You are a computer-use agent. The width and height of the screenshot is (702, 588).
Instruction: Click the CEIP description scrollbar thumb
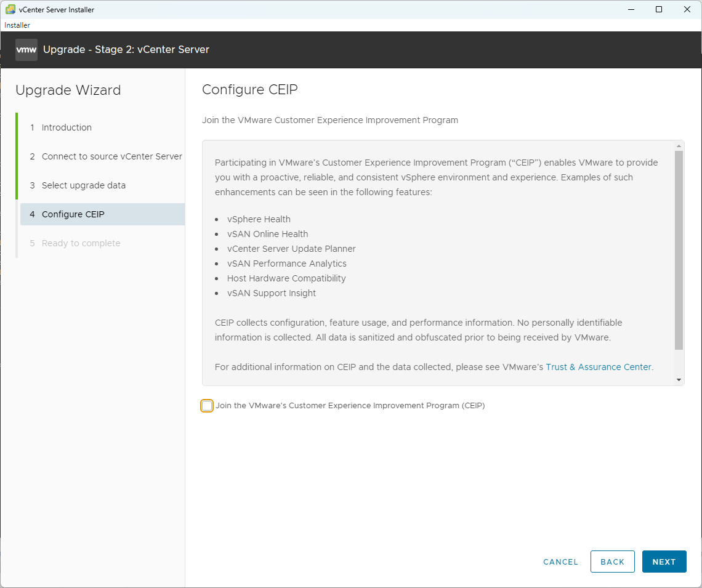(679, 249)
